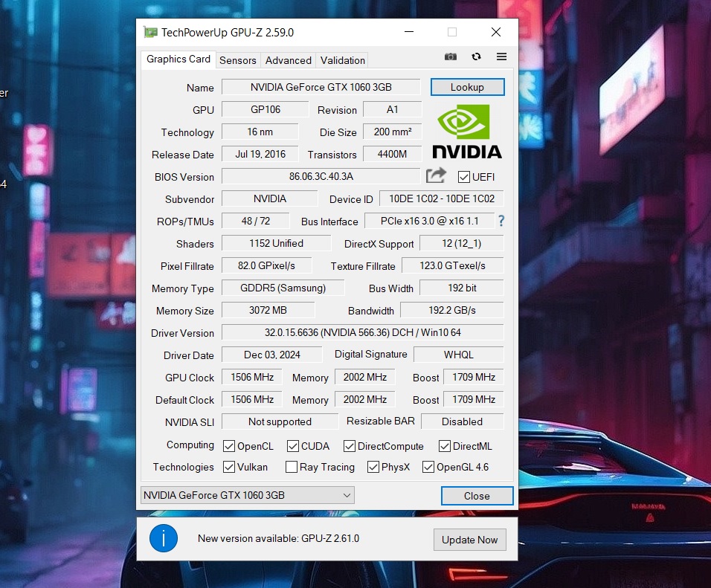Toggle the DirectML checkbox
711x588 pixels.
[445, 446]
